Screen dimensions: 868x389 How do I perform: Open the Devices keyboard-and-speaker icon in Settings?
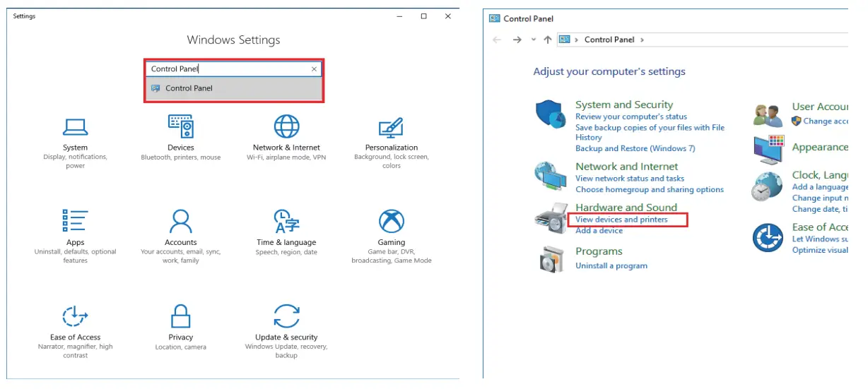click(181, 126)
